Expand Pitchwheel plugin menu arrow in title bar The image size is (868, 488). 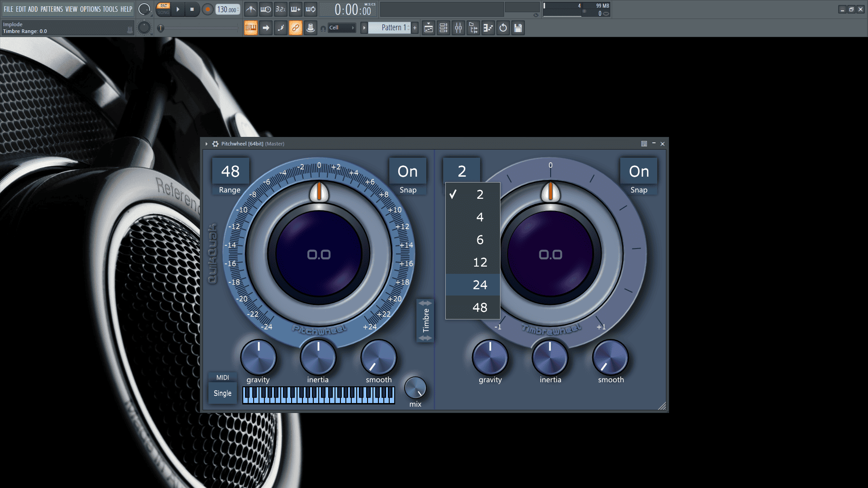(x=207, y=144)
